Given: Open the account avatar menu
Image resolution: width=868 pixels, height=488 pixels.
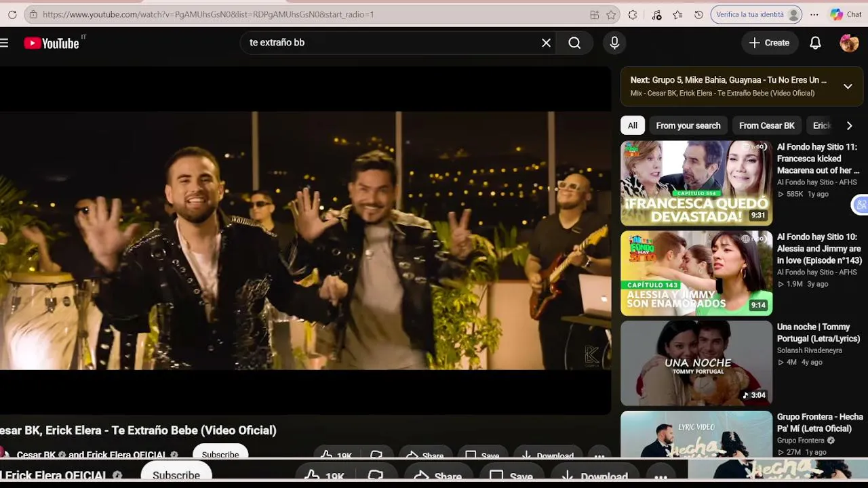Looking at the screenshot, I should [x=849, y=43].
